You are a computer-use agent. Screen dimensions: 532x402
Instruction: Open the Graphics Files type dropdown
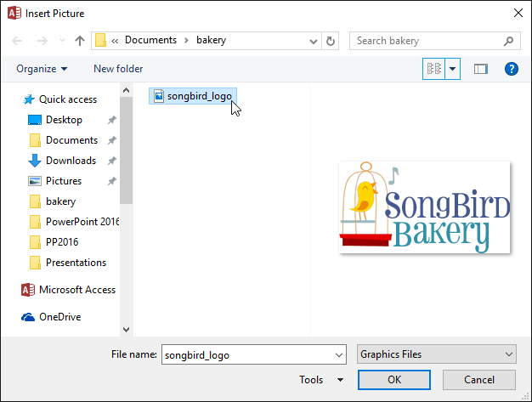click(436, 354)
